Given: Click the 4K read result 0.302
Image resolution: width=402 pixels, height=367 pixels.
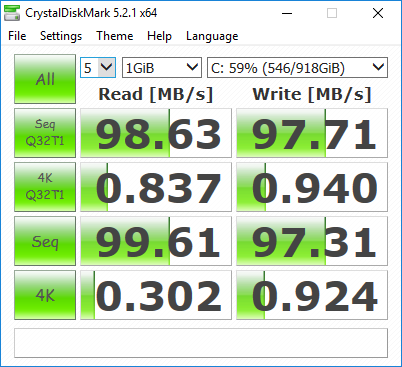Looking at the screenshot, I should point(156,295).
